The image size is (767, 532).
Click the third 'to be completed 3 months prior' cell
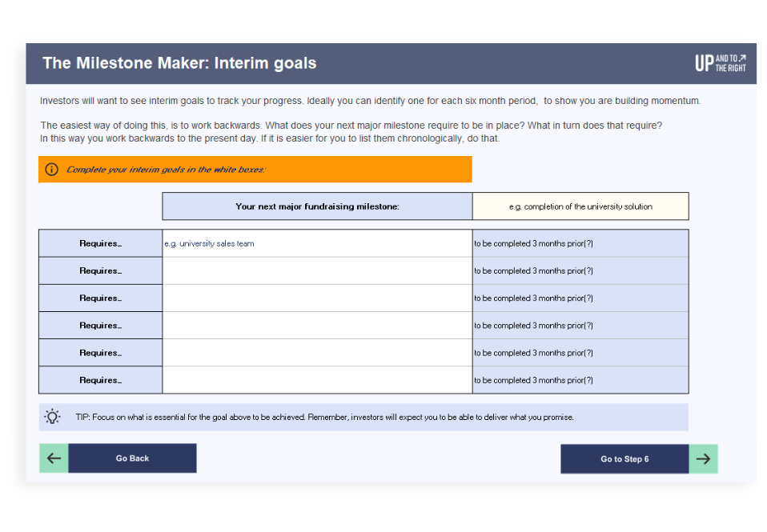[580, 298]
